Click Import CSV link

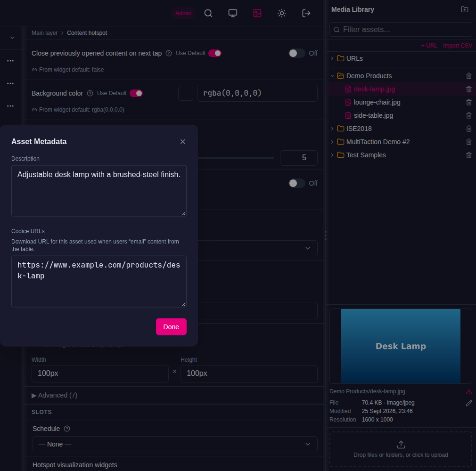458,46
